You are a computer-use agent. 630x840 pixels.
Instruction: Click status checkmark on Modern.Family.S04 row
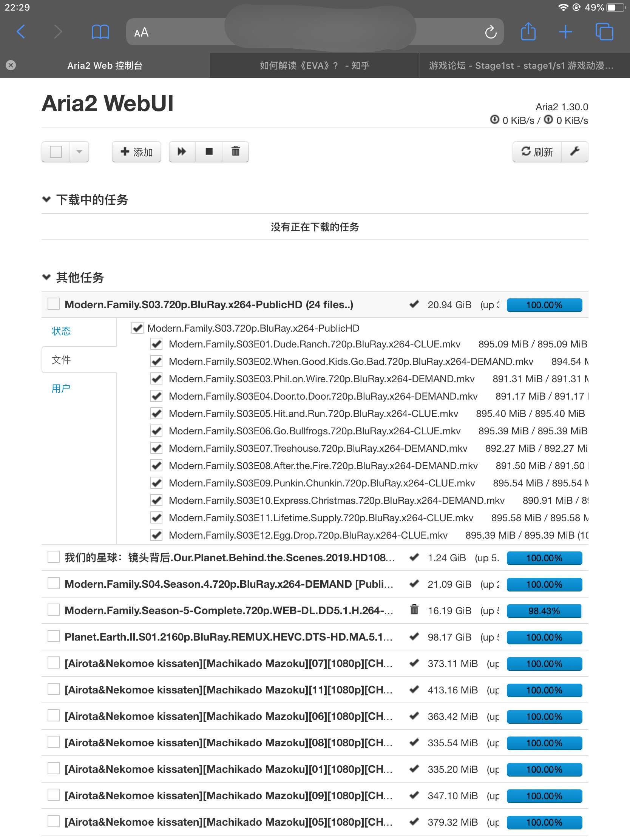point(414,584)
